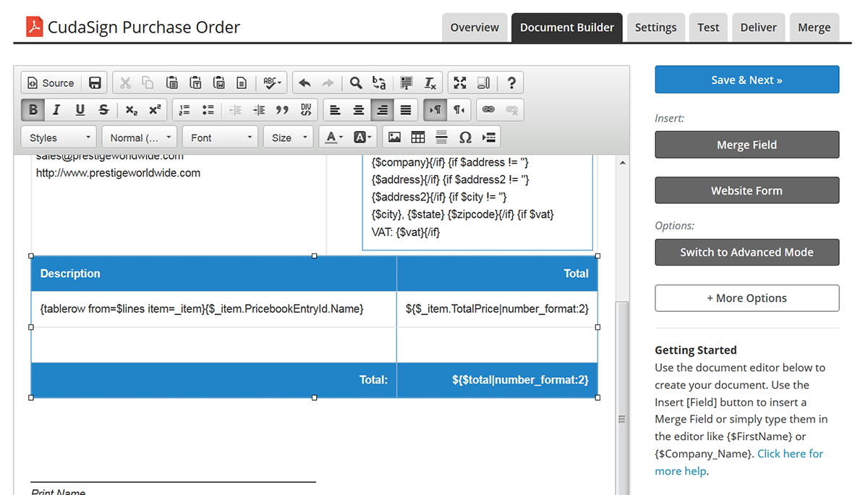Switch to the Merge tab
Viewport: 868px width, 495px height.
814,27
